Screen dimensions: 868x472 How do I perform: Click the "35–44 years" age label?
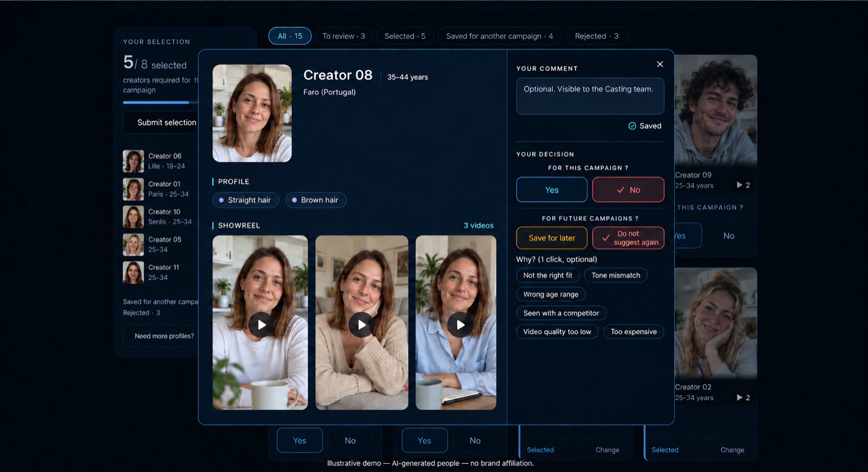tap(407, 77)
